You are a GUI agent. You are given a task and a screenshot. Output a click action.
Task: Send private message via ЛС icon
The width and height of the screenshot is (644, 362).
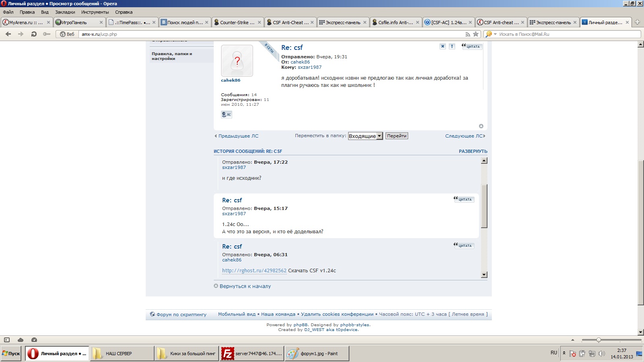pyautogui.click(x=227, y=115)
